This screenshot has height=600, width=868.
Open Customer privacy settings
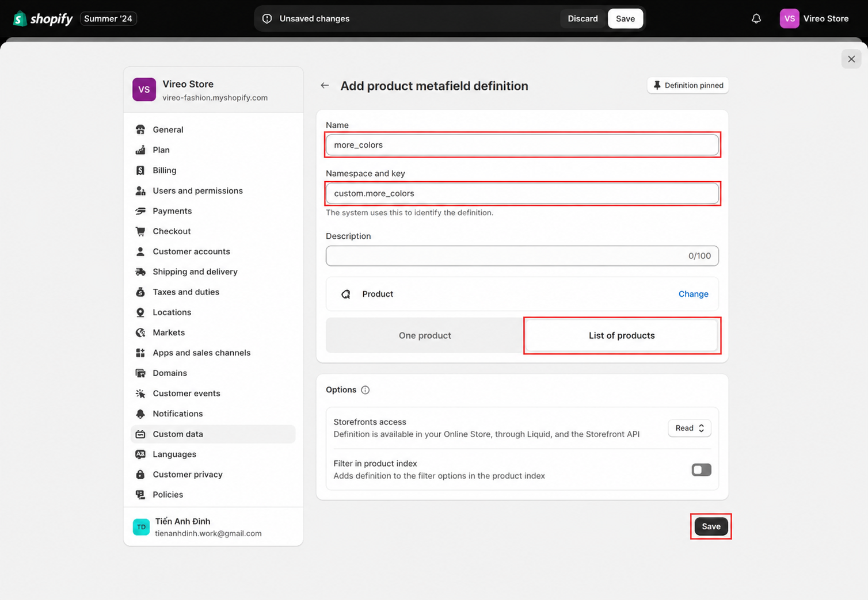tap(213, 474)
